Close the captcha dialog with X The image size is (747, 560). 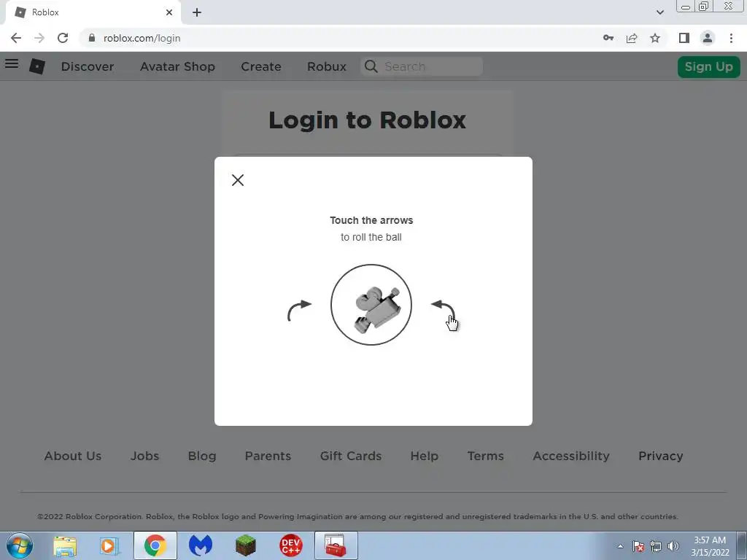point(238,180)
